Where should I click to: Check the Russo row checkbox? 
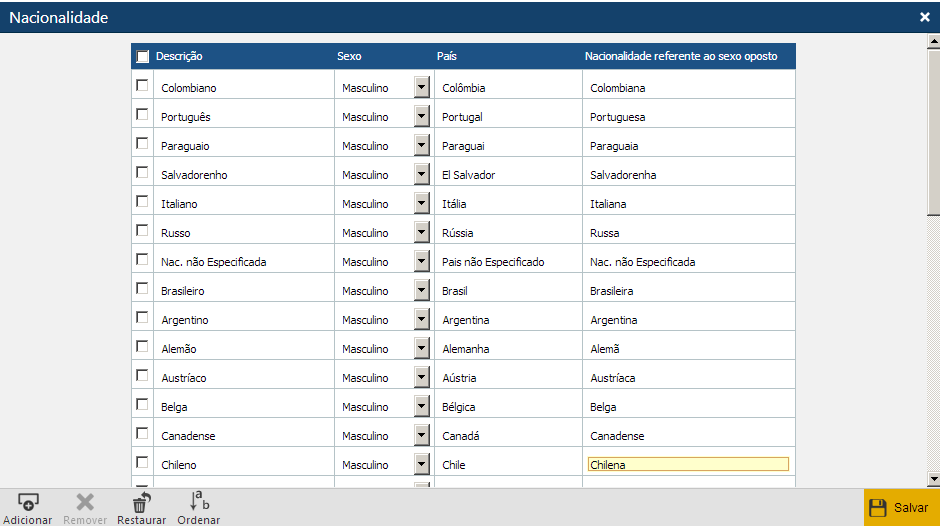[142, 230]
